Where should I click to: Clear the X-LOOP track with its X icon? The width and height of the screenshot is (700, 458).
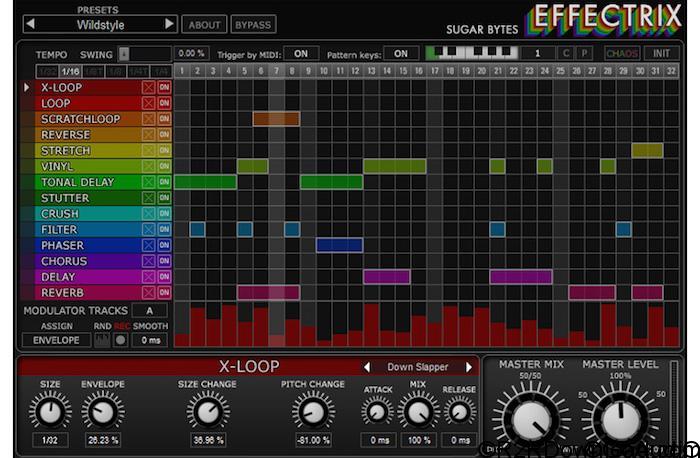149,87
